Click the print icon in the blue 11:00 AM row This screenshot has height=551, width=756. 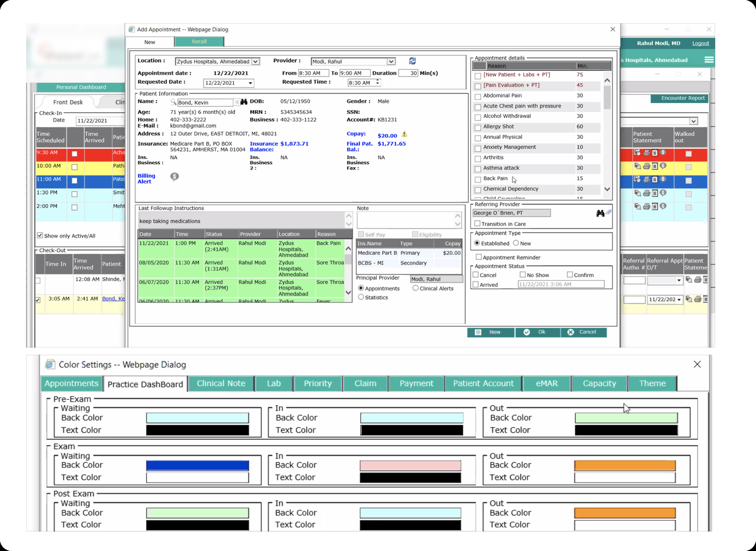point(646,179)
